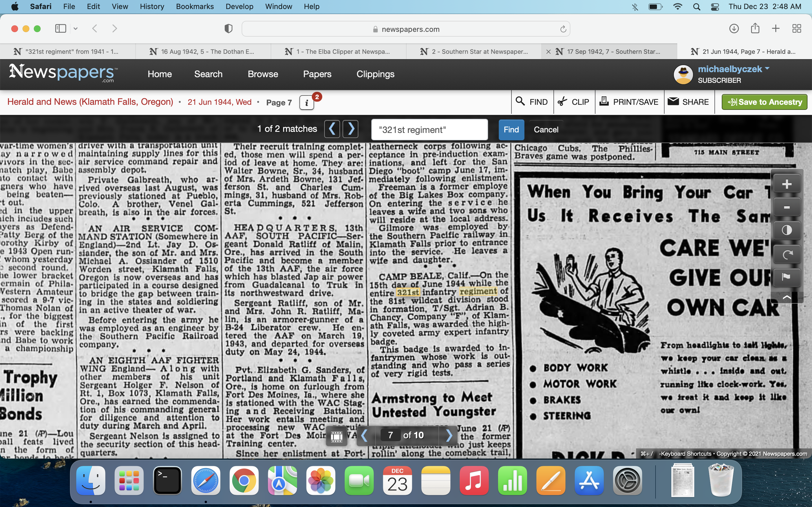Viewport: 812px width, 507px height.
Task: Click the blue Find button
Action: (x=511, y=130)
